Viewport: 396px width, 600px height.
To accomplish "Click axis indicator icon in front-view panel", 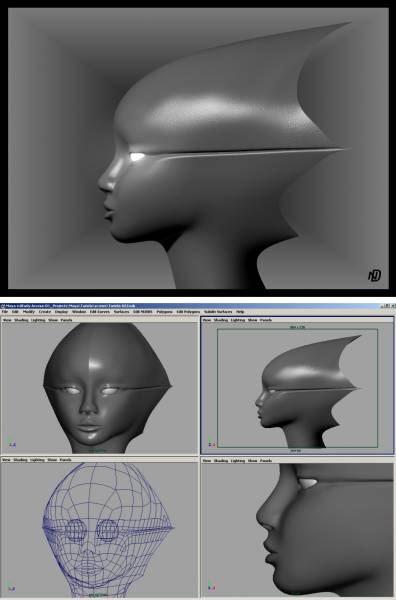I will pos(11,443).
